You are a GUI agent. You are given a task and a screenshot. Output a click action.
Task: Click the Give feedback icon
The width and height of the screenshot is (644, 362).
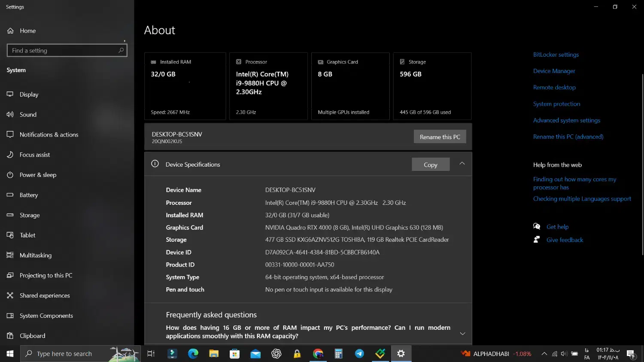click(536, 240)
